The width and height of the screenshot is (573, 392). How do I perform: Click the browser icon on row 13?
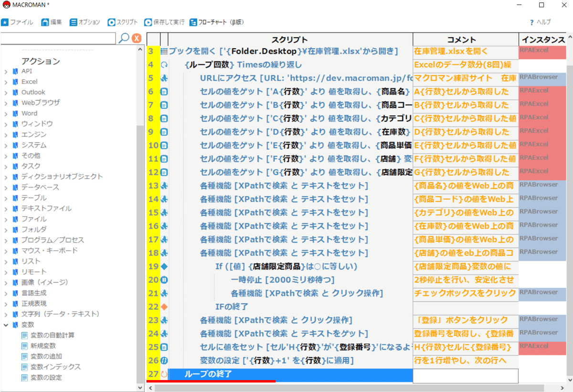[x=164, y=186]
